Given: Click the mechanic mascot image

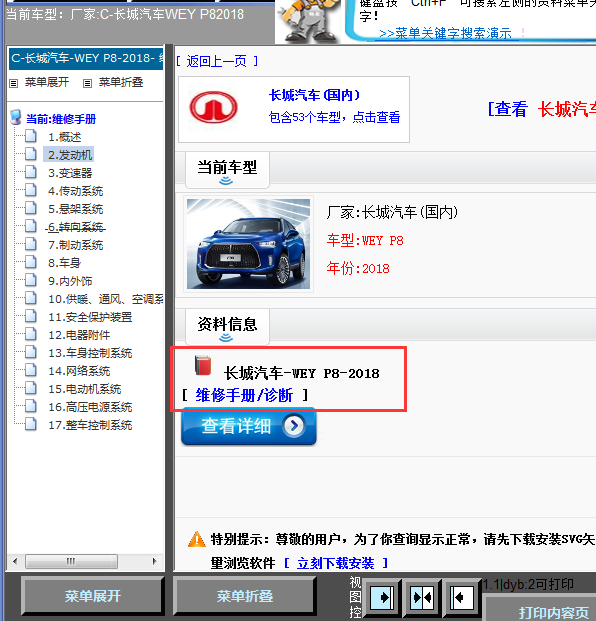Looking at the screenshot, I should [x=308, y=21].
